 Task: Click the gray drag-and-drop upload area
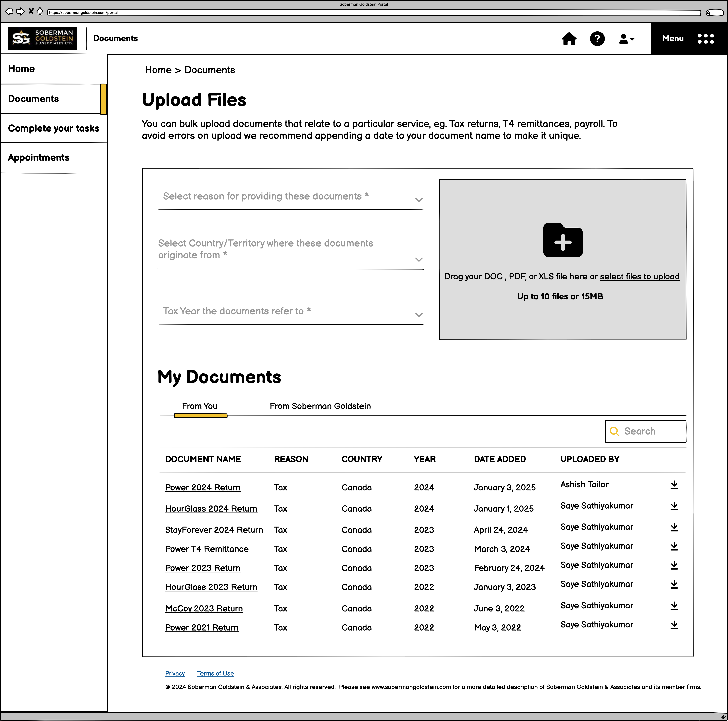click(x=563, y=260)
